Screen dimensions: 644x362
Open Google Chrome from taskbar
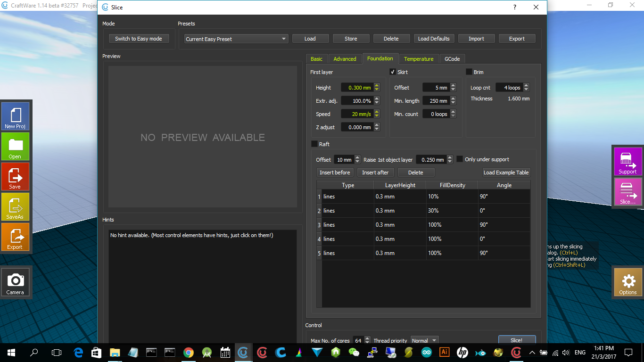[188, 352]
